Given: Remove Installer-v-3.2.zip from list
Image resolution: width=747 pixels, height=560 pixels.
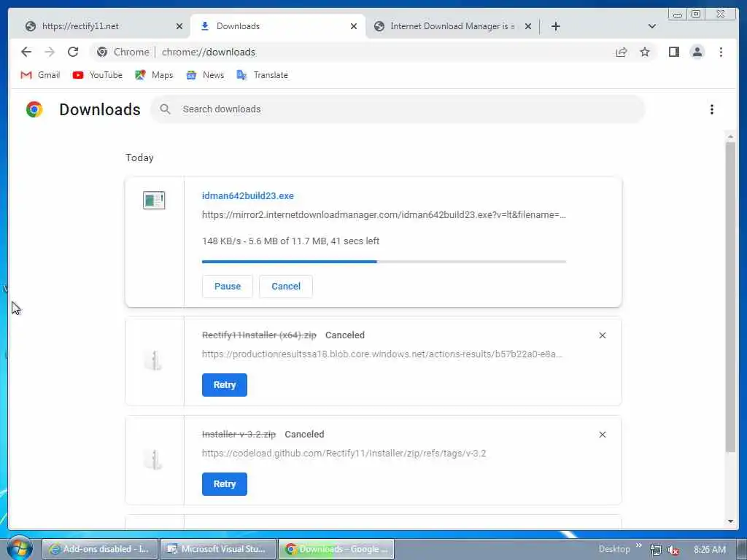Looking at the screenshot, I should (x=602, y=435).
